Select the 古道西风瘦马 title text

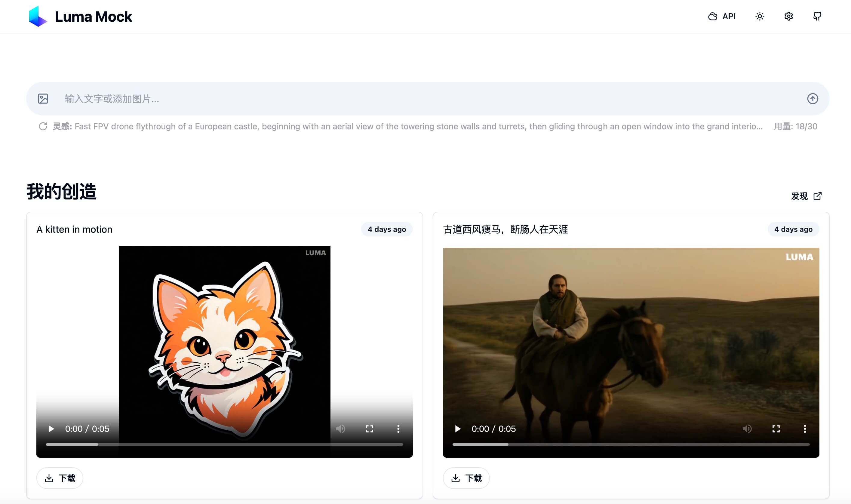[x=505, y=229]
